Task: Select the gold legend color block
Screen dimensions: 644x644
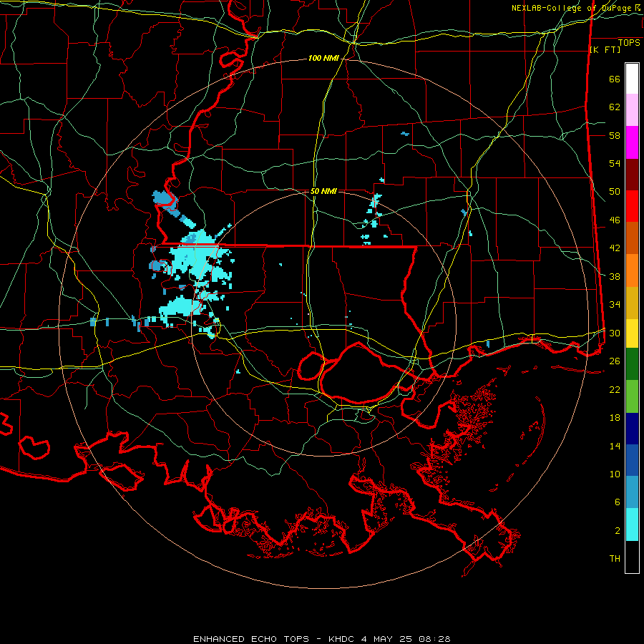Action: tap(632, 303)
